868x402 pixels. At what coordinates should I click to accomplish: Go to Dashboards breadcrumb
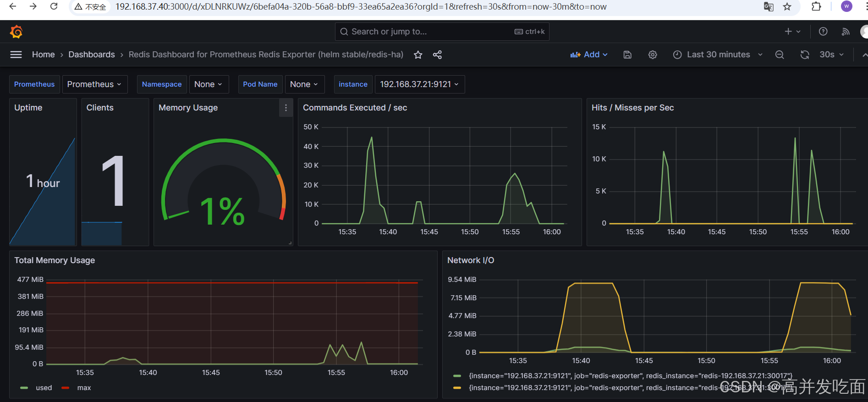(92, 55)
